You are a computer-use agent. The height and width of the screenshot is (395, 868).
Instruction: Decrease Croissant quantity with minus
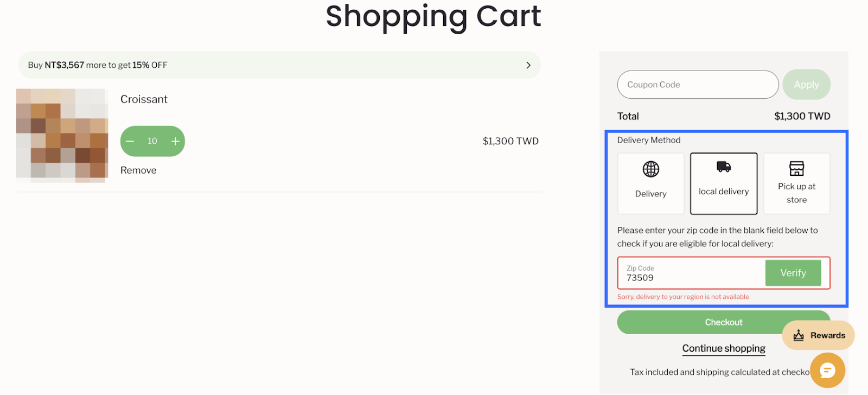click(130, 141)
